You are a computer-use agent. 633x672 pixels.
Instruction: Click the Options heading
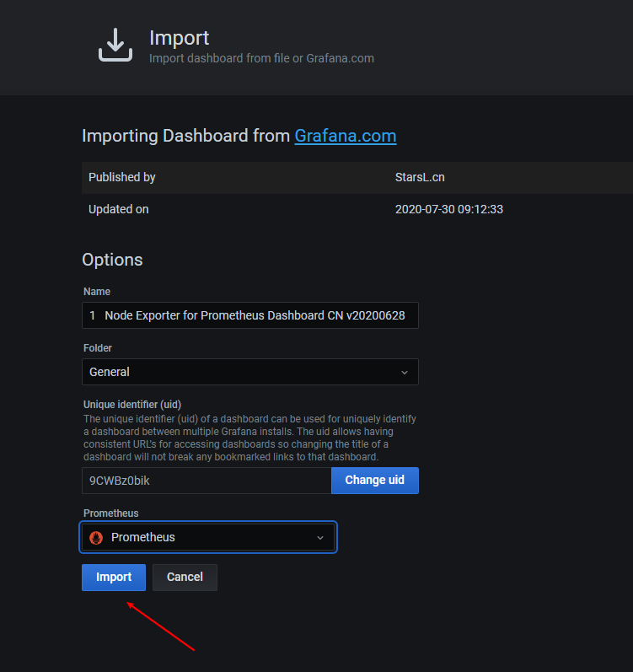(112, 260)
